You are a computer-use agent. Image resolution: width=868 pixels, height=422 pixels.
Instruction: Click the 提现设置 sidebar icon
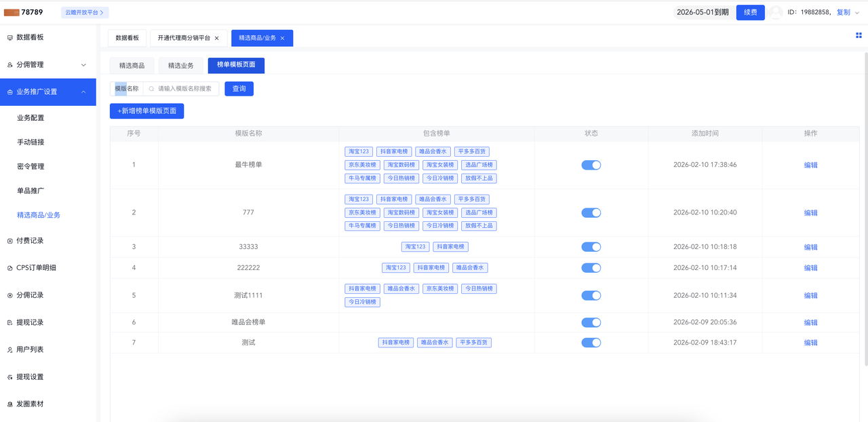pyautogui.click(x=9, y=377)
